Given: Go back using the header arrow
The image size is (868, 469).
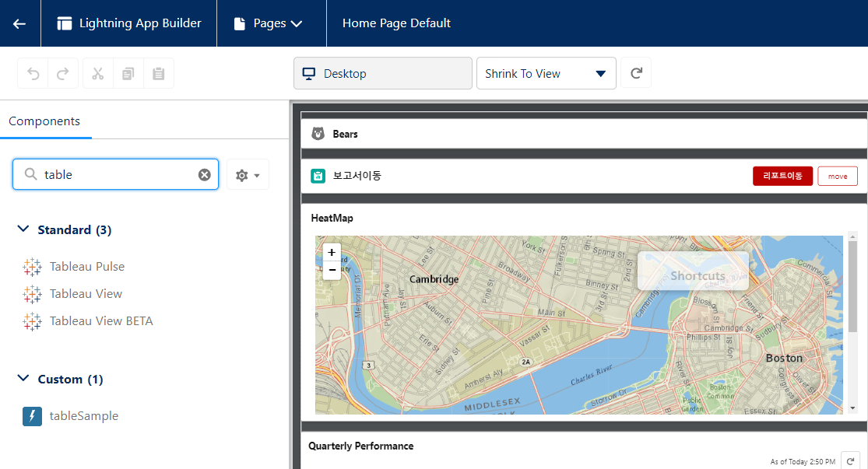Looking at the screenshot, I should 19,23.
